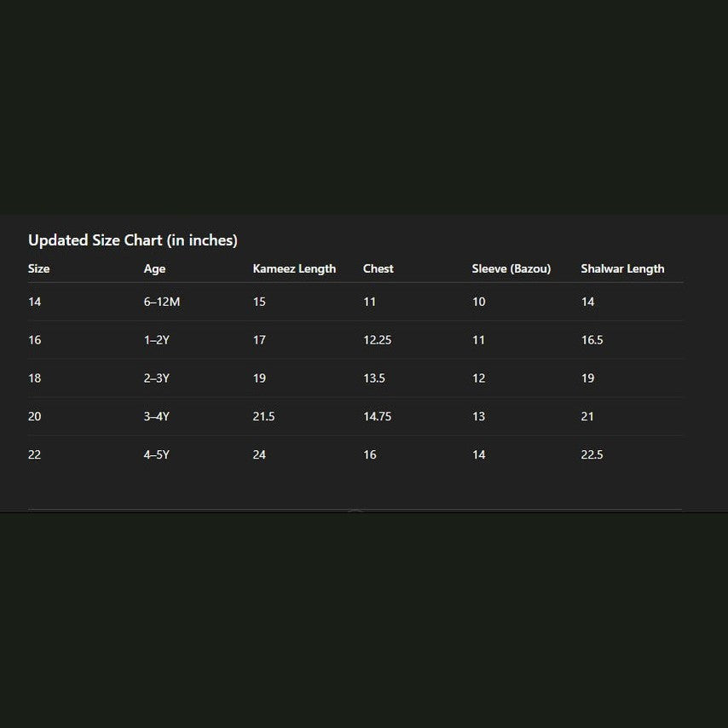Click the 3–4Y age cell
Viewport: 728px width, 728px height.
click(x=157, y=417)
